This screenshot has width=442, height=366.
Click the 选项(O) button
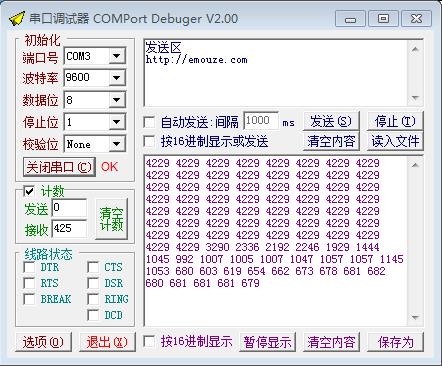pyautogui.click(x=43, y=342)
